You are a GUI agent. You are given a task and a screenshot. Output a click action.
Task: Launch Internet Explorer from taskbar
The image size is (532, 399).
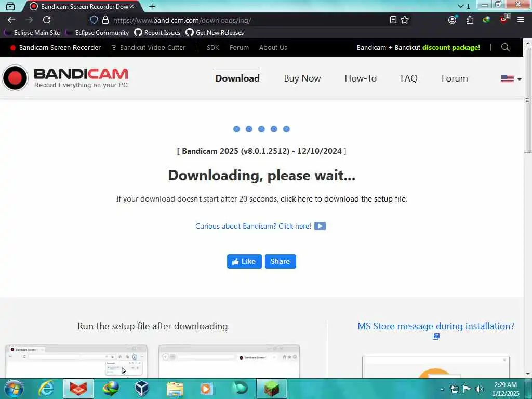click(x=46, y=389)
